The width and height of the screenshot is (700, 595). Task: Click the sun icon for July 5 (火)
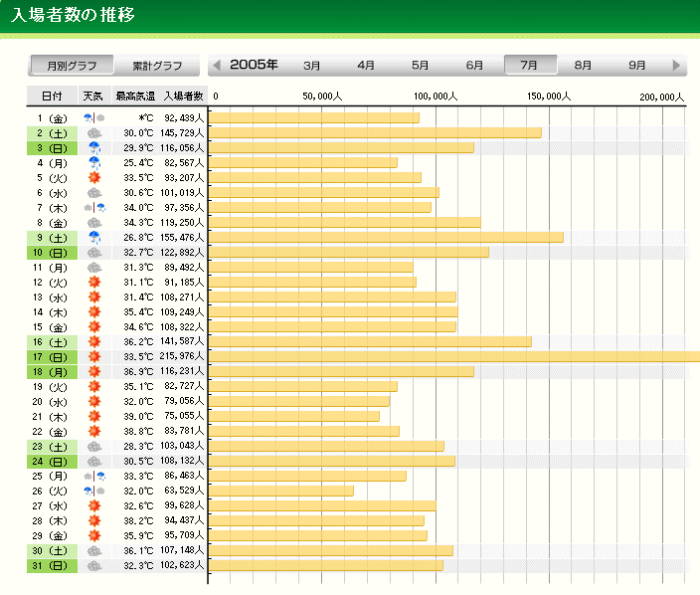[x=94, y=177]
